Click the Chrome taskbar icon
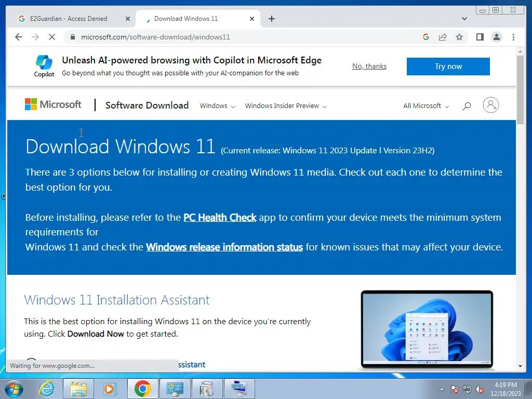The width and height of the screenshot is (532, 399). [x=142, y=389]
